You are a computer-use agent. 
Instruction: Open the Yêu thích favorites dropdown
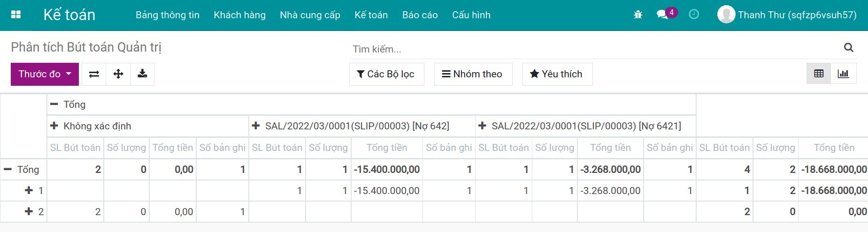[x=557, y=74]
